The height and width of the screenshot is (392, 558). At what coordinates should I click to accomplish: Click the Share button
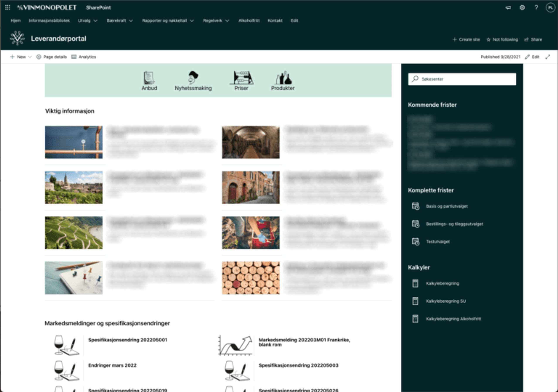tap(533, 40)
